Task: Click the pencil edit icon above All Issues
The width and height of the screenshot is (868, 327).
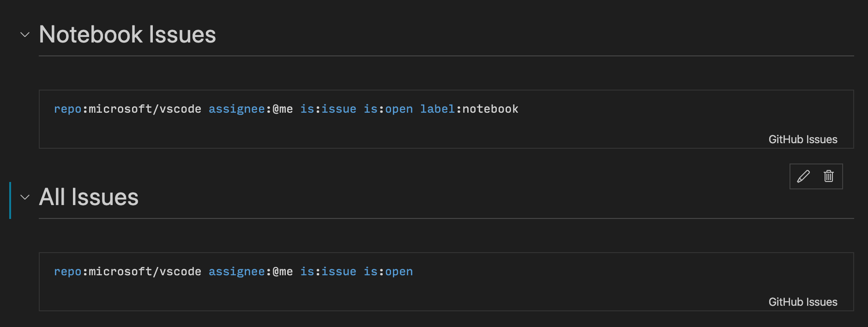Action: tap(803, 176)
